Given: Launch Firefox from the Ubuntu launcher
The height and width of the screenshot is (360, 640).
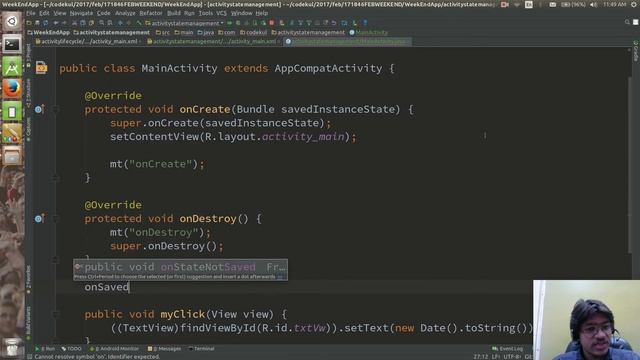Looking at the screenshot, I should [12, 89].
